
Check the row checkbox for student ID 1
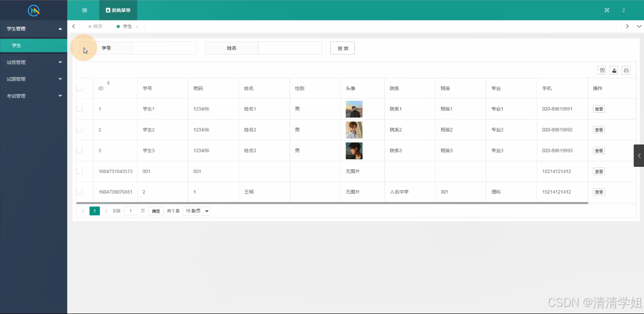click(81, 109)
